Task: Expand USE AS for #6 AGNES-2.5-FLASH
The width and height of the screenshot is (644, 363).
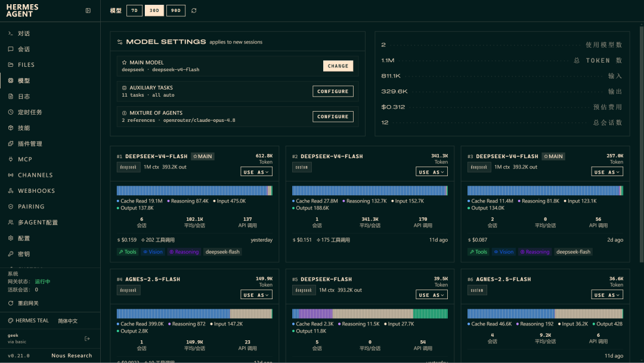Action: [x=607, y=295]
